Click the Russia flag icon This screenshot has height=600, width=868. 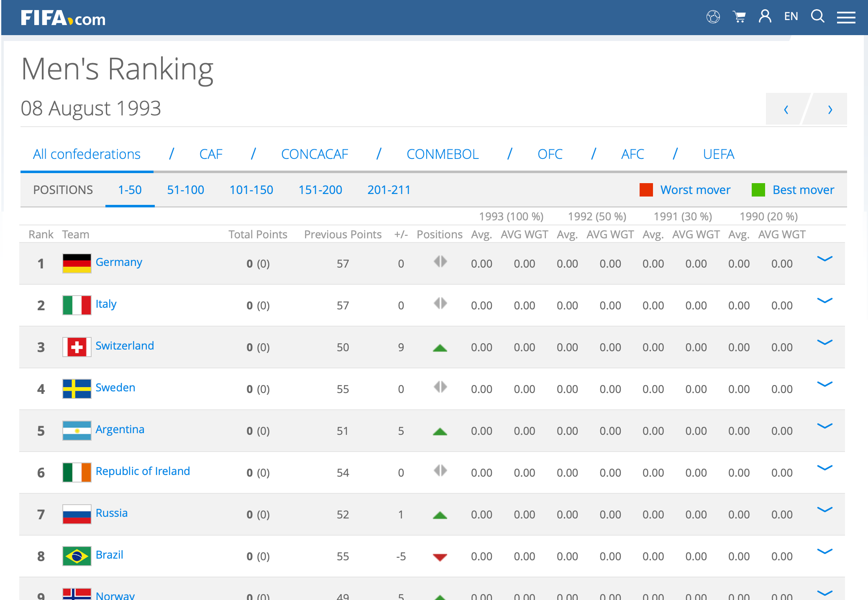point(77,514)
